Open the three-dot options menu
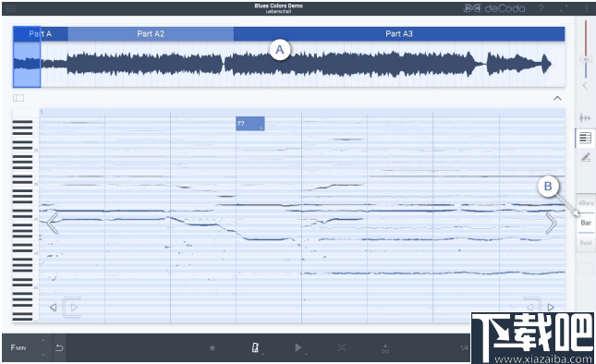Screen dimensions: 596x364 click(x=588, y=8)
